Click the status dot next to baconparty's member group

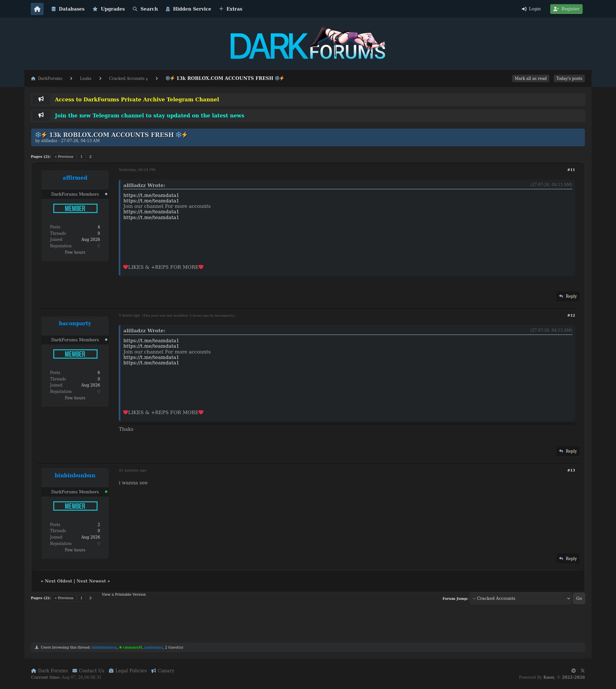pos(106,340)
